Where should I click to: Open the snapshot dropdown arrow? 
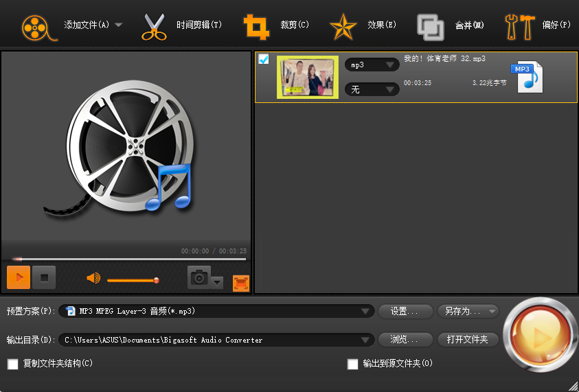(217, 283)
